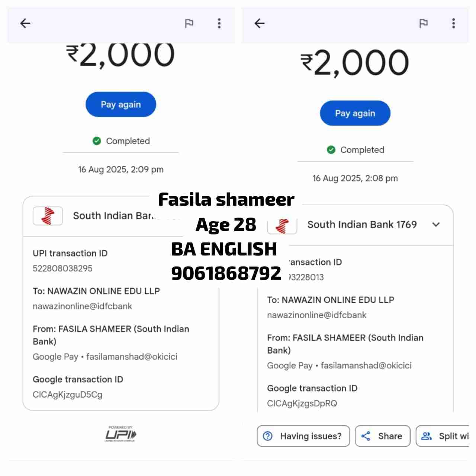Click green Completed checkmark in right screenshot
Viewport: 476px width, 476px height.
click(x=331, y=150)
